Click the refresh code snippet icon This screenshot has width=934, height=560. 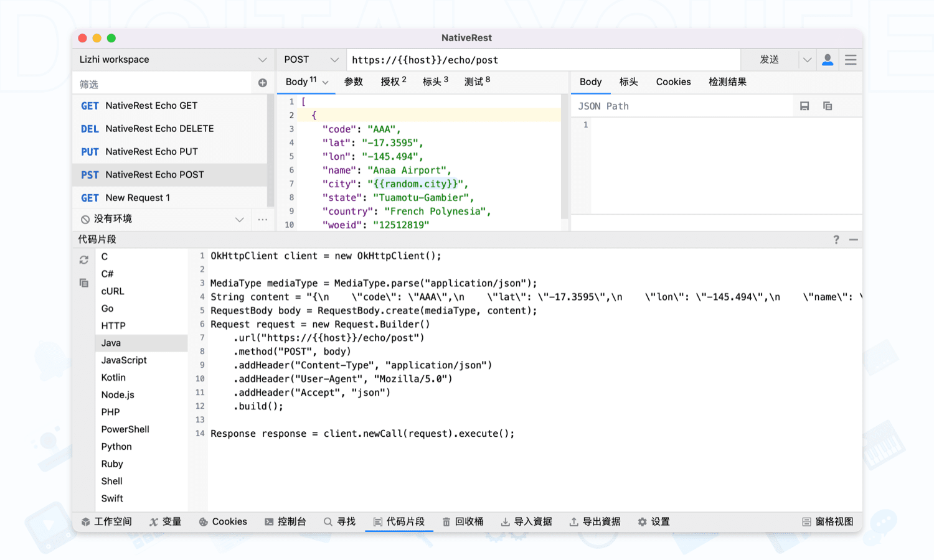[84, 260]
